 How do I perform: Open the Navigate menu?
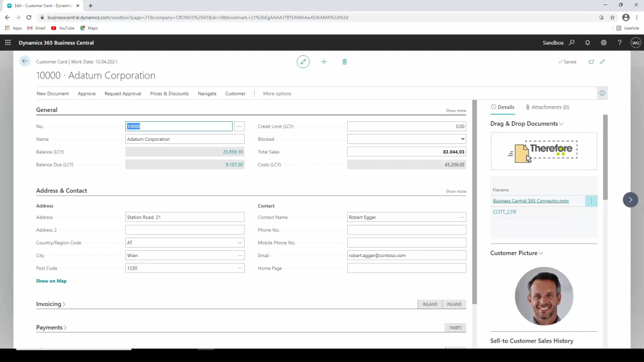[x=207, y=94]
